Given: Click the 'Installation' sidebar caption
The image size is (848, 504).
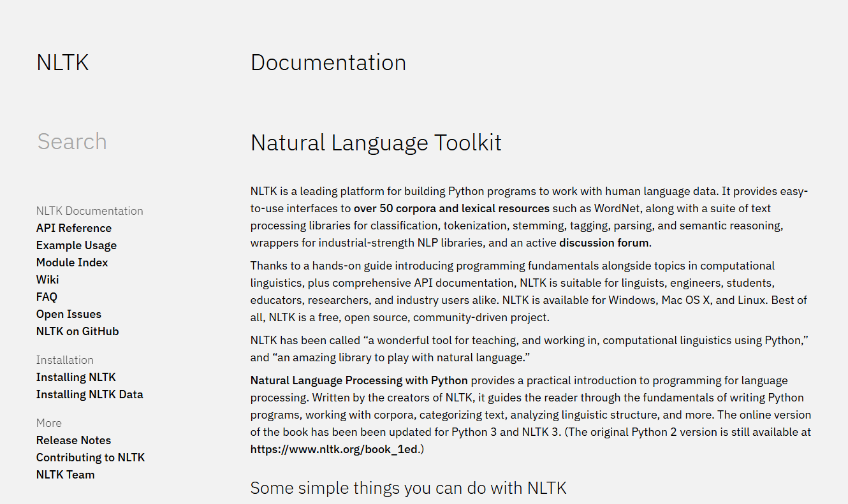Looking at the screenshot, I should click(x=65, y=360).
